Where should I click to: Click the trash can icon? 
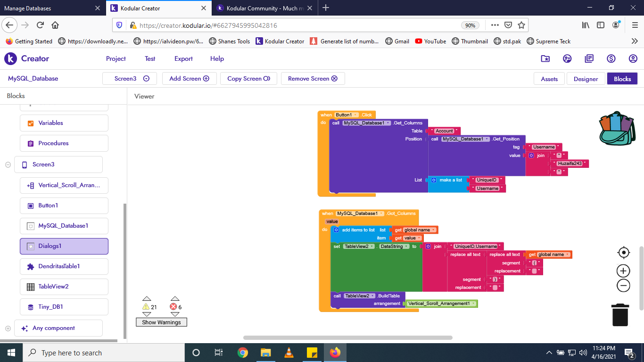620,315
